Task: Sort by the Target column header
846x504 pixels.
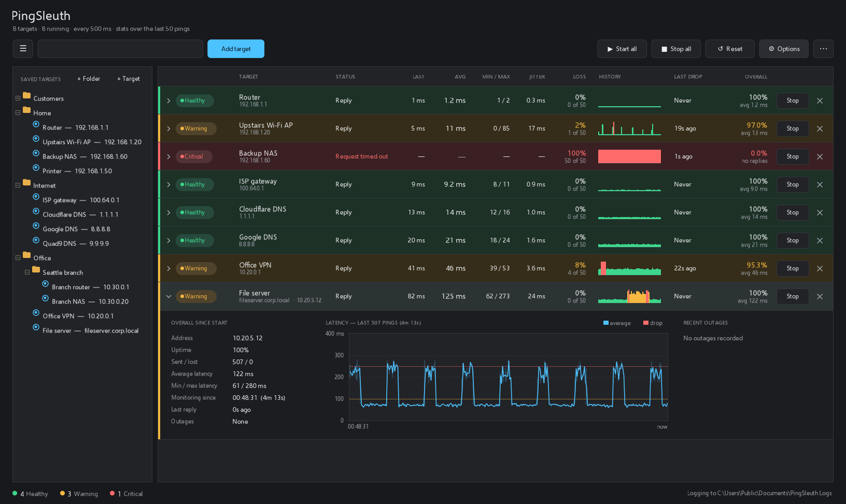Action: [248, 77]
